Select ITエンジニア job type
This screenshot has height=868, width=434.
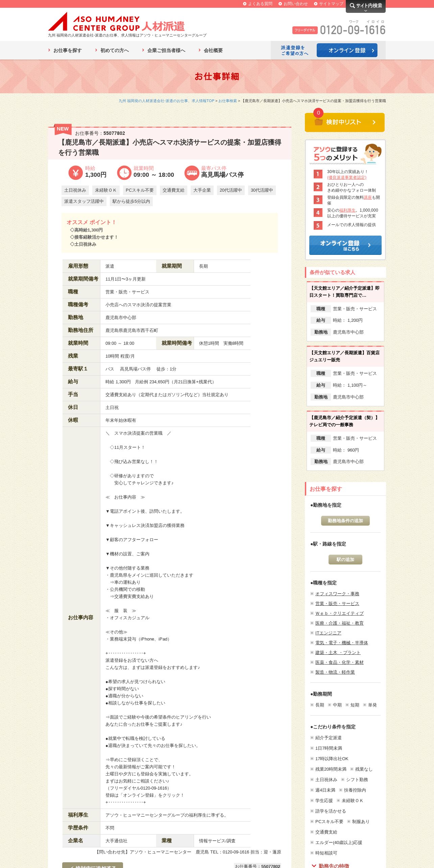328,633
